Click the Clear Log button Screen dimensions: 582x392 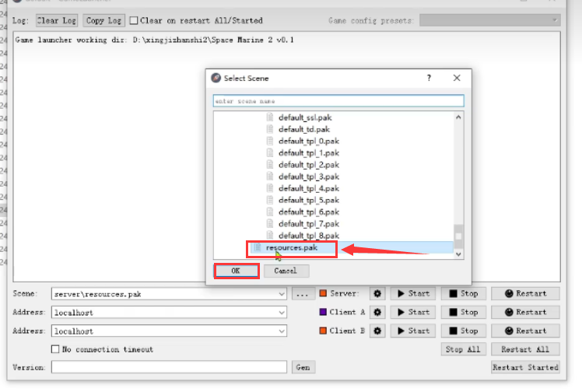(x=57, y=20)
